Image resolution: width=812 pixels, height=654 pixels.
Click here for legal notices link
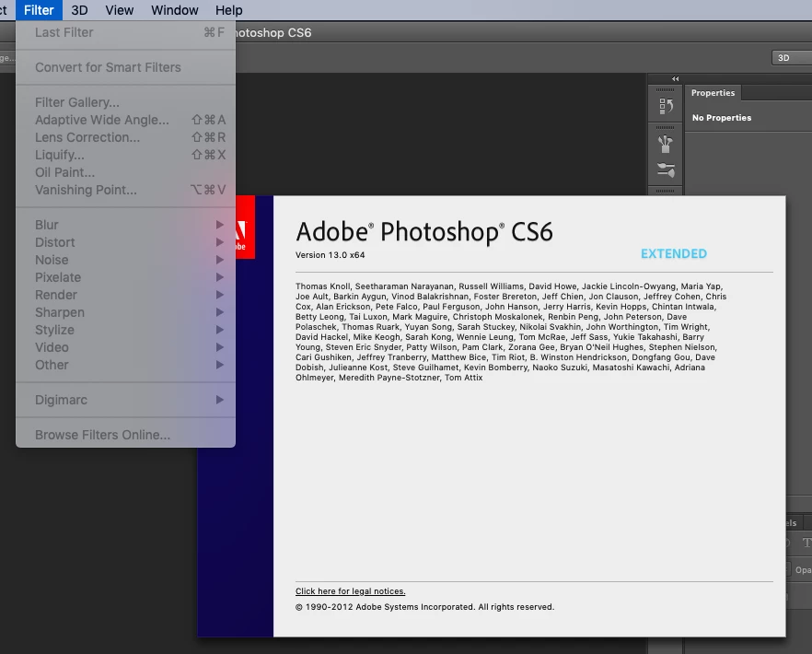click(350, 591)
